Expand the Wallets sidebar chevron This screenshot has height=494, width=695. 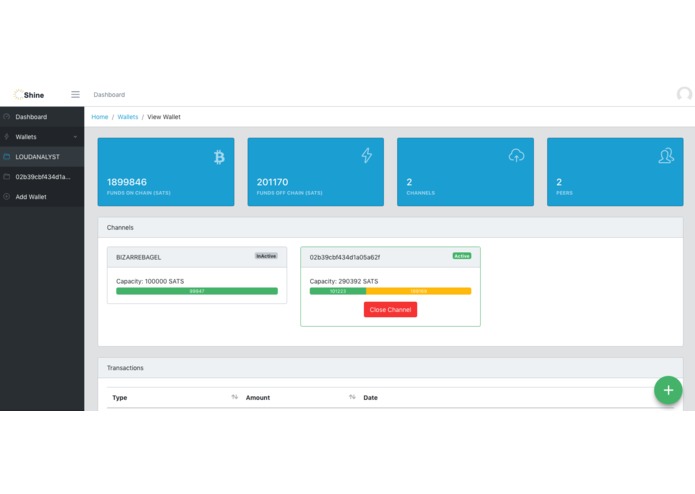(x=75, y=137)
